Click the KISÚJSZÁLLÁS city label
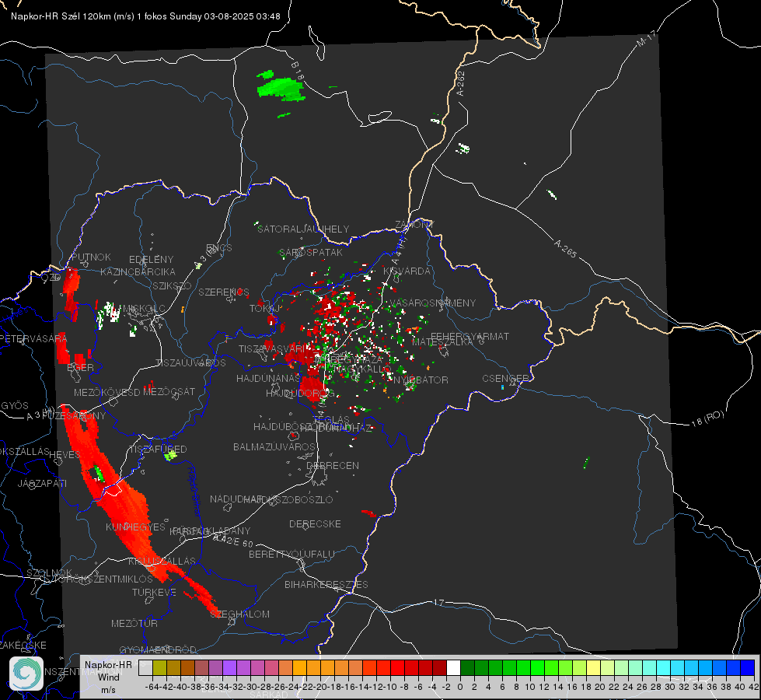Image resolution: width=761 pixels, height=700 pixels. [162, 561]
